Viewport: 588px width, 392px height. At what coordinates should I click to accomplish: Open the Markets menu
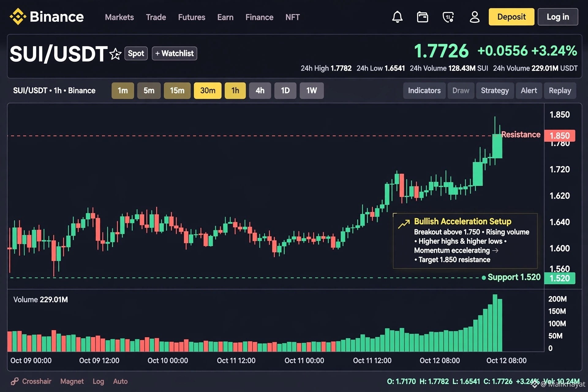[119, 17]
